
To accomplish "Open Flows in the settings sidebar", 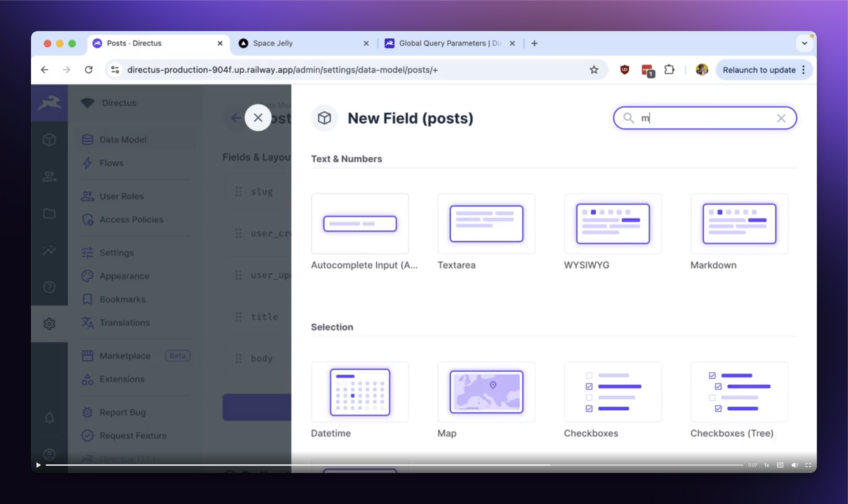I will 135,163.
